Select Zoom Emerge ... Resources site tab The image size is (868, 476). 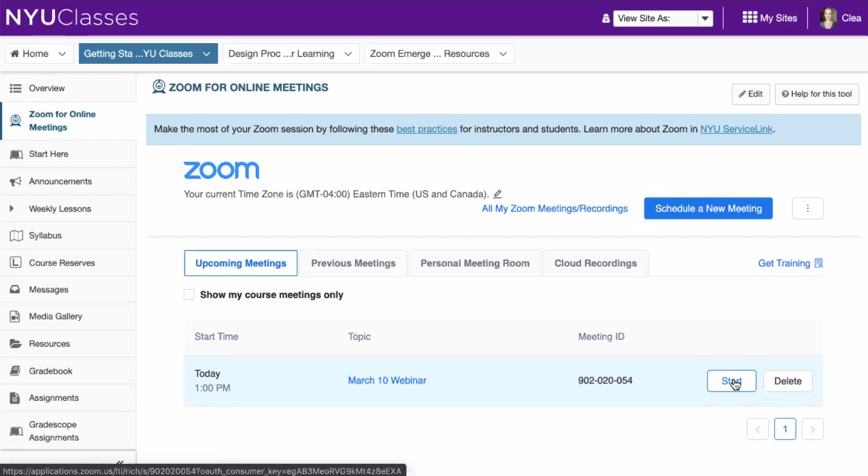click(x=429, y=53)
